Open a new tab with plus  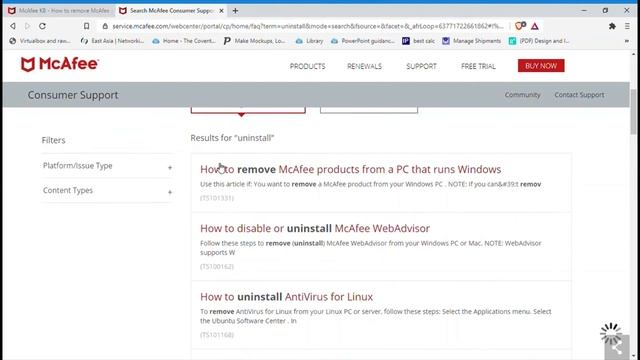click(x=236, y=11)
